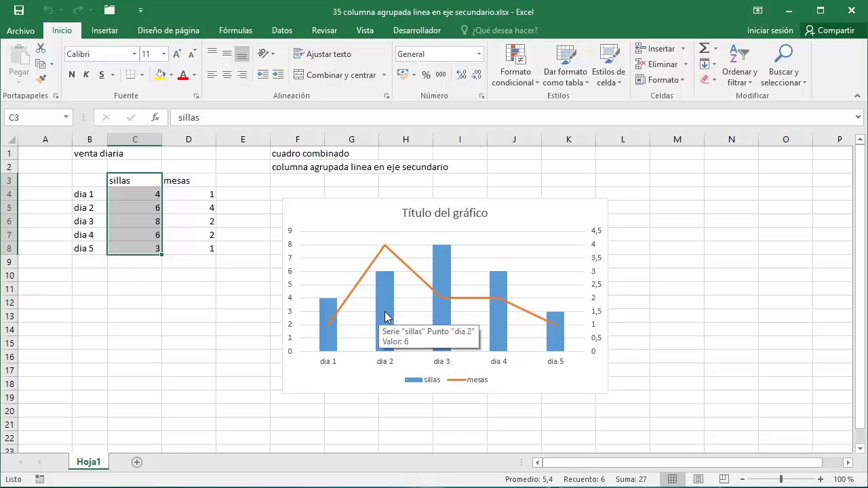Switch to the Diseño de página tab

click(168, 30)
